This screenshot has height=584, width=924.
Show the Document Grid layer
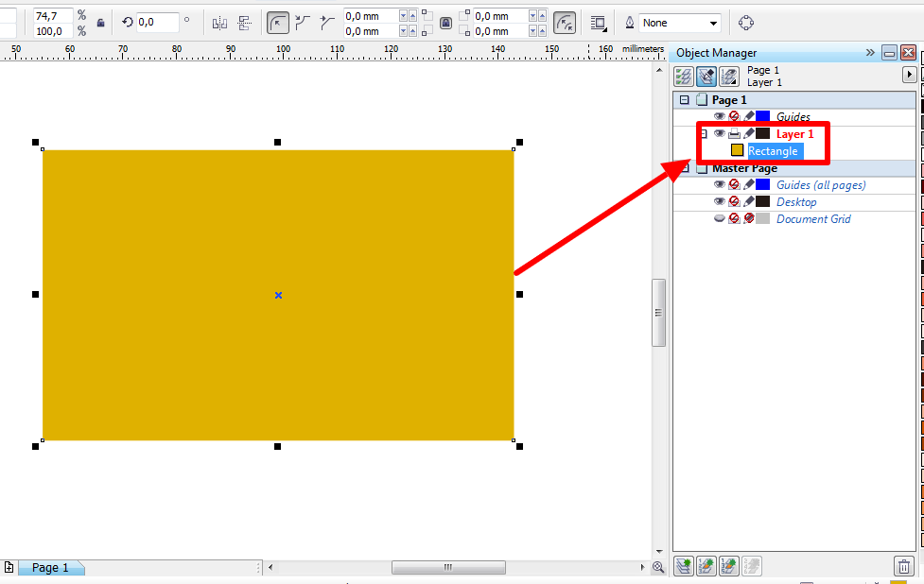[720, 218]
